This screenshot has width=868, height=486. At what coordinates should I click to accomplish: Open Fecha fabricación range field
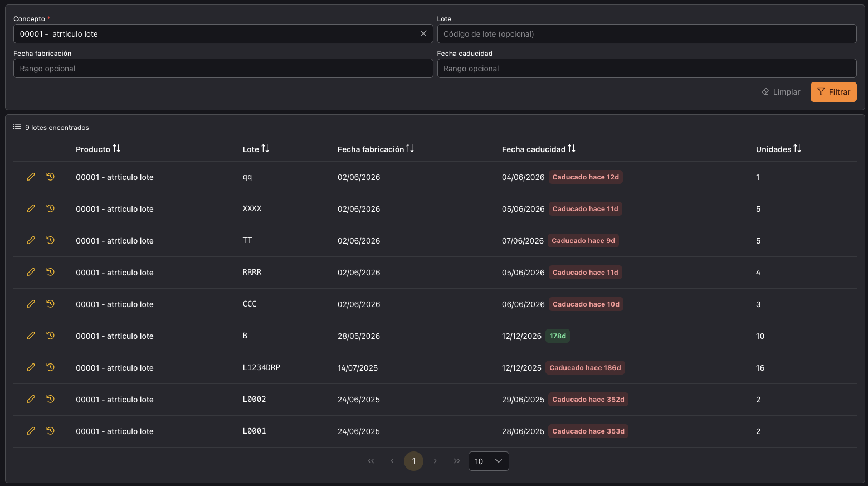click(x=223, y=68)
